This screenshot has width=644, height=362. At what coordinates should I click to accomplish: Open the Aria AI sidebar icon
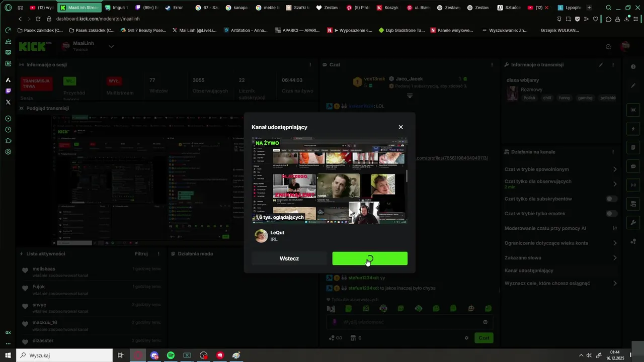(x=8, y=80)
